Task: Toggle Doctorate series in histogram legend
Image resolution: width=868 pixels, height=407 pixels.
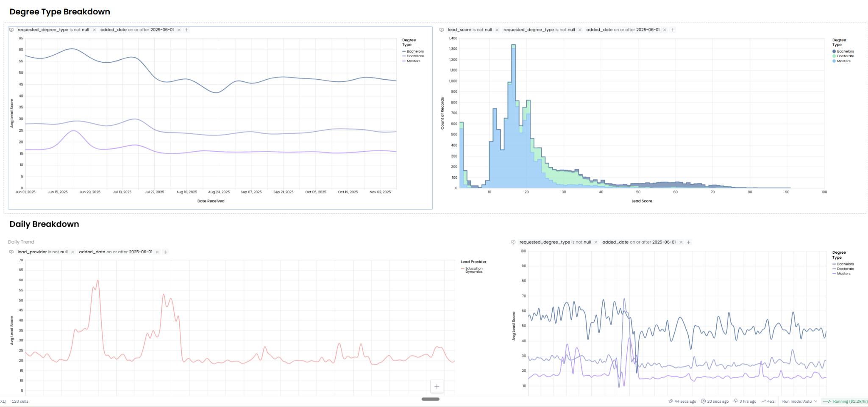Action: tap(845, 56)
